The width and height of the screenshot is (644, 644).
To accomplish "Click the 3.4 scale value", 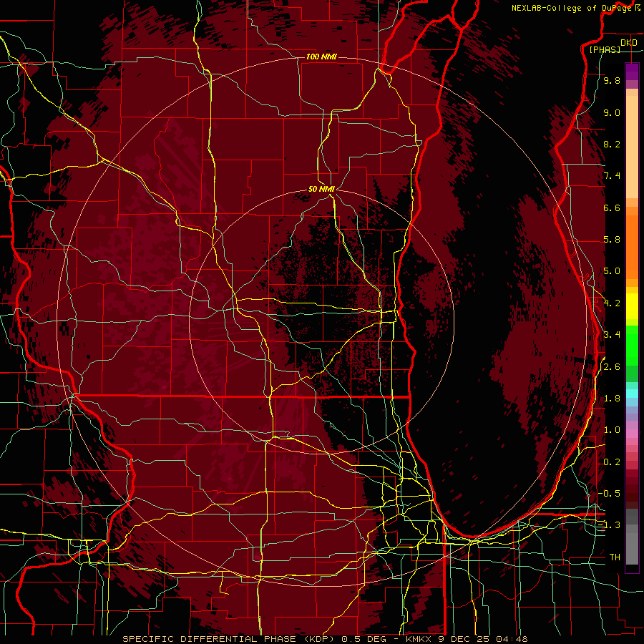I will (x=612, y=335).
